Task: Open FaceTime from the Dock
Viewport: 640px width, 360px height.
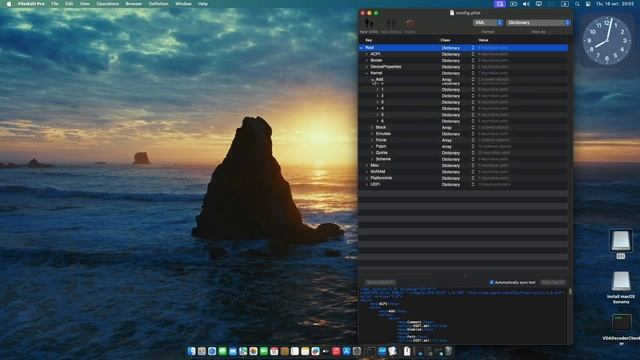Action: 264,351
